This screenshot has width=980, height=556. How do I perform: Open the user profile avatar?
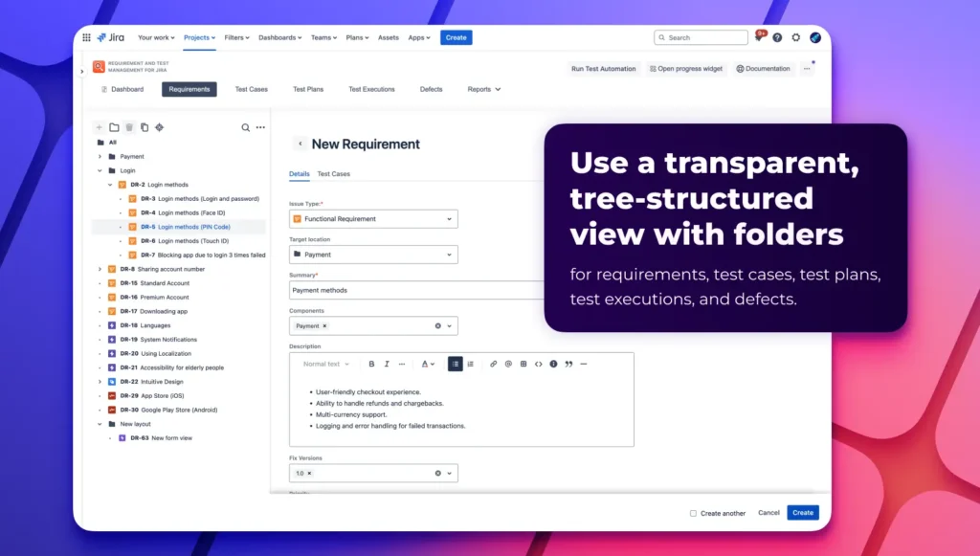click(815, 37)
